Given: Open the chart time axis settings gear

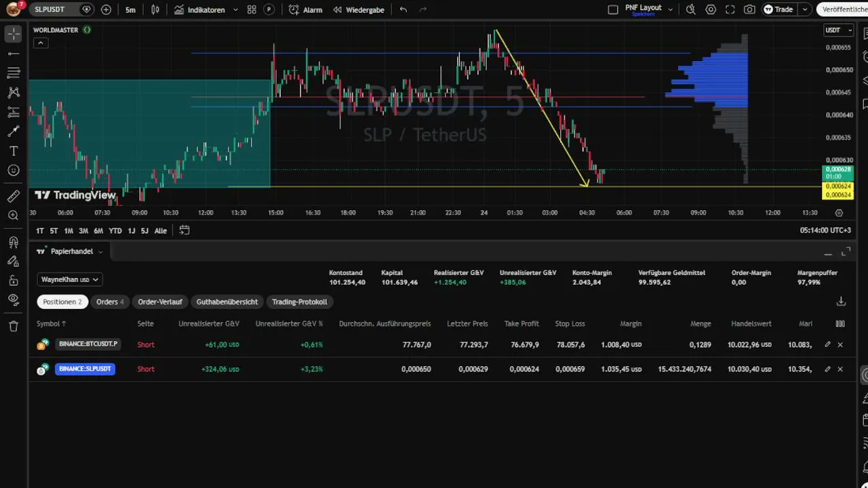Looking at the screenshot, I should 839,213.
